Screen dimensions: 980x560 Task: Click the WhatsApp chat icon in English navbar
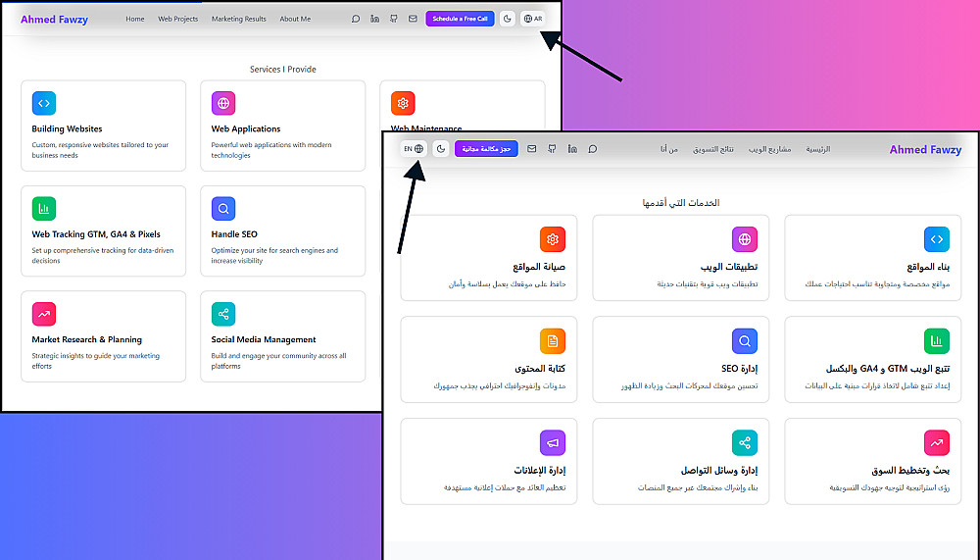click(356, 19)
